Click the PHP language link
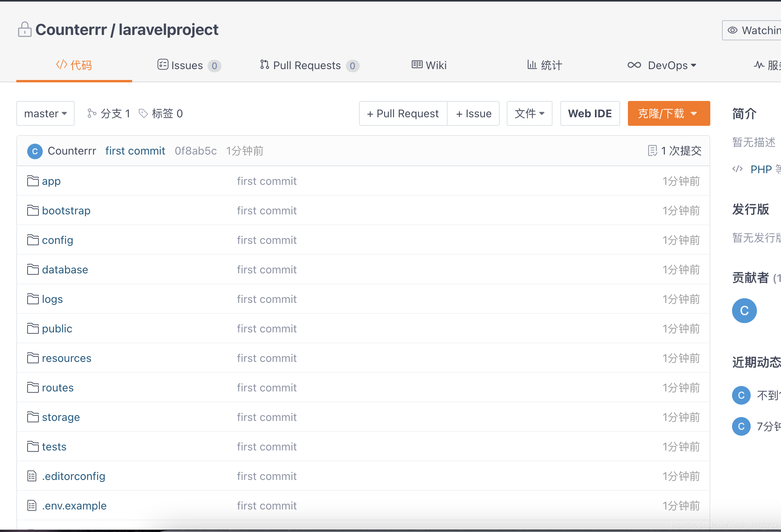Viewport: 781px width, 532px height. [x=761, y=169]
